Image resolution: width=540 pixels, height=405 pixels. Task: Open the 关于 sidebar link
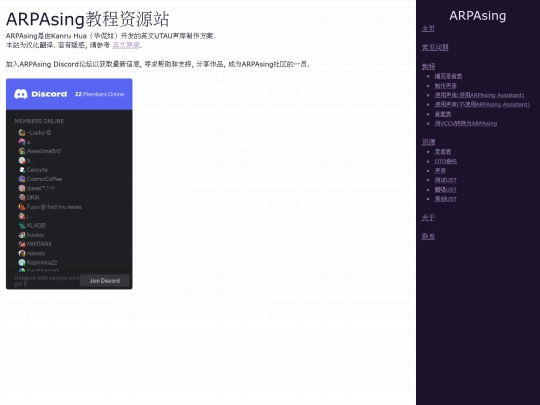point(428,218)
